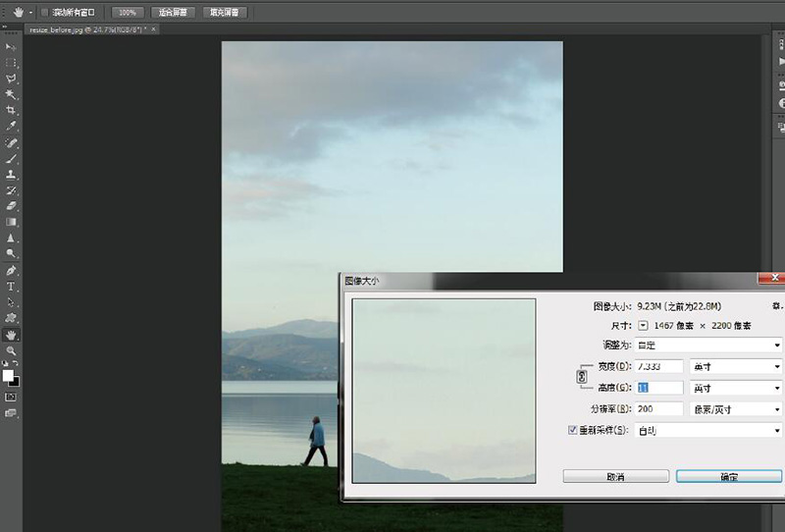Select the Type tool
785x532 pixels.
[11, 286]
